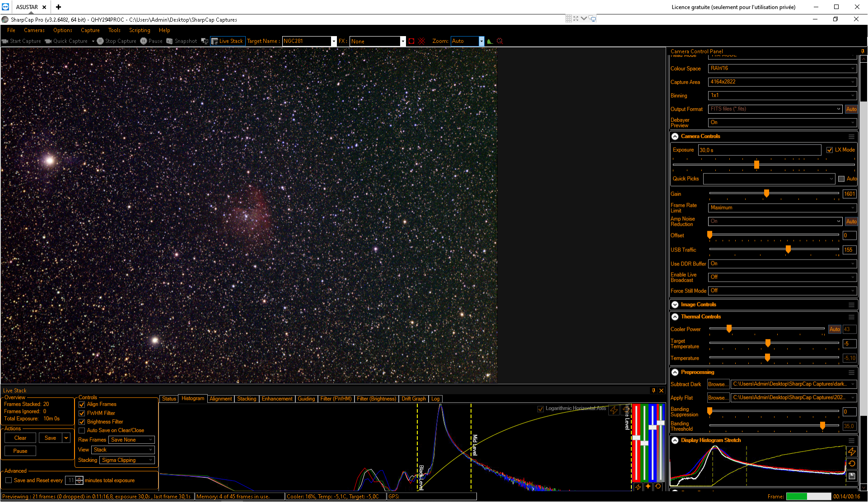Click the Gain slider handle

point(766,194)
